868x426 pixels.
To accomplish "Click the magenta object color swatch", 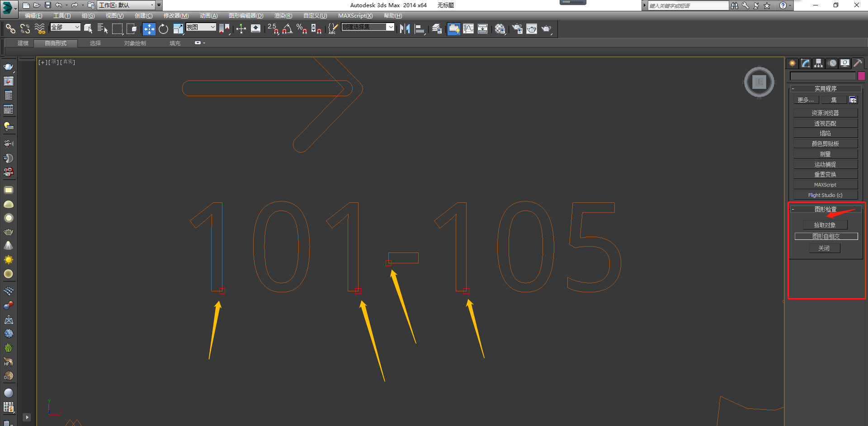I will (861, 76).
